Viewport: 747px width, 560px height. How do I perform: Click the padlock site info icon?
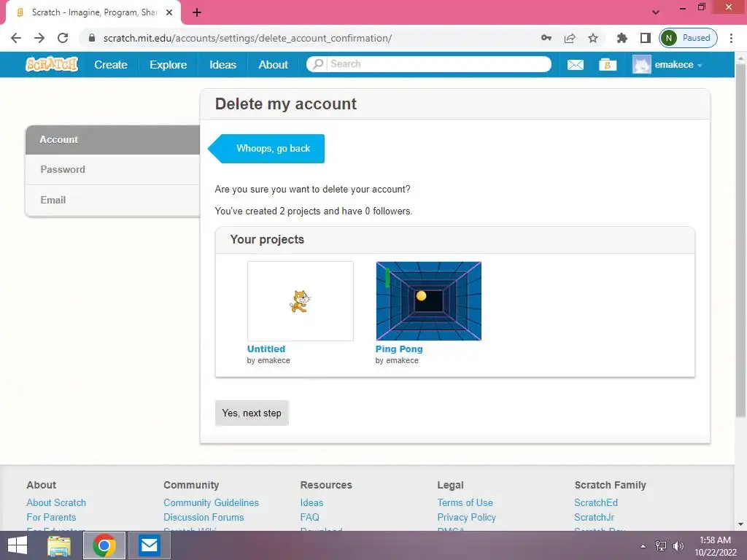tap(92, 38)
